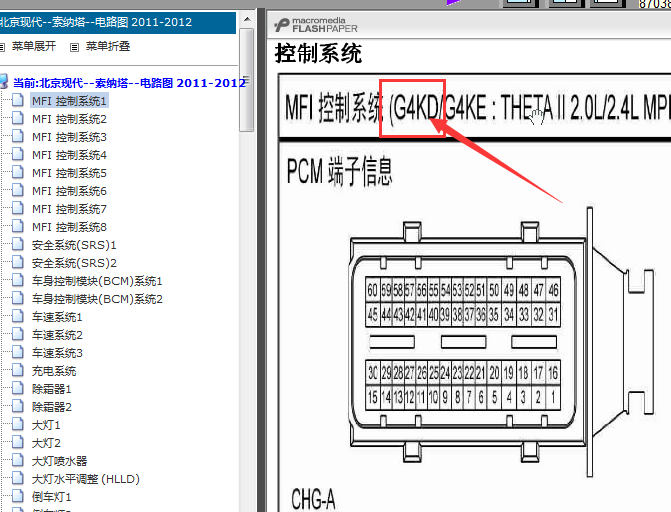Open 车身控制模块(BCM)系统2
This screenshot has height=512, width=671.
(97, 299)
